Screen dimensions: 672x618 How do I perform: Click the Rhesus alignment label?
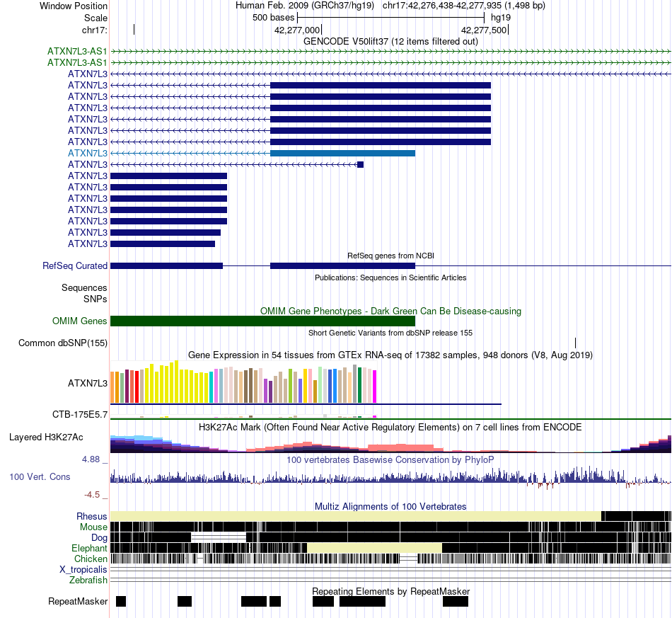[x=92, y=516]
